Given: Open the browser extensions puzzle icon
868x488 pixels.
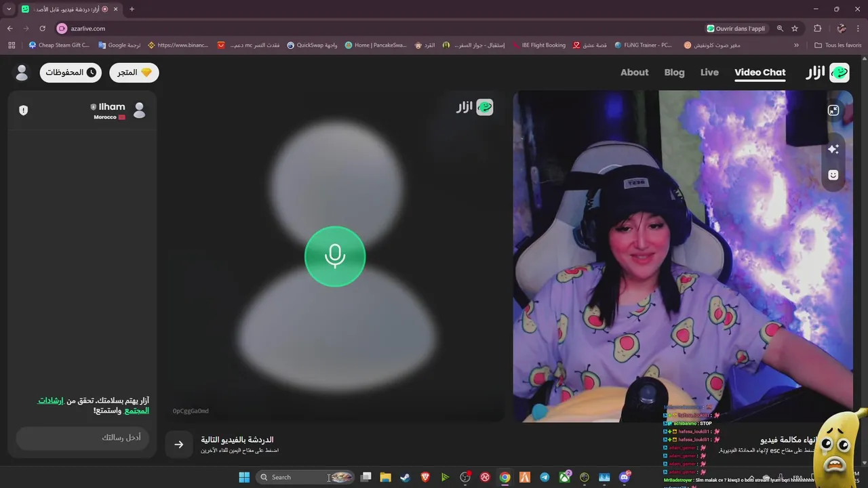Looking at the screenshot, I should point(817,28).
